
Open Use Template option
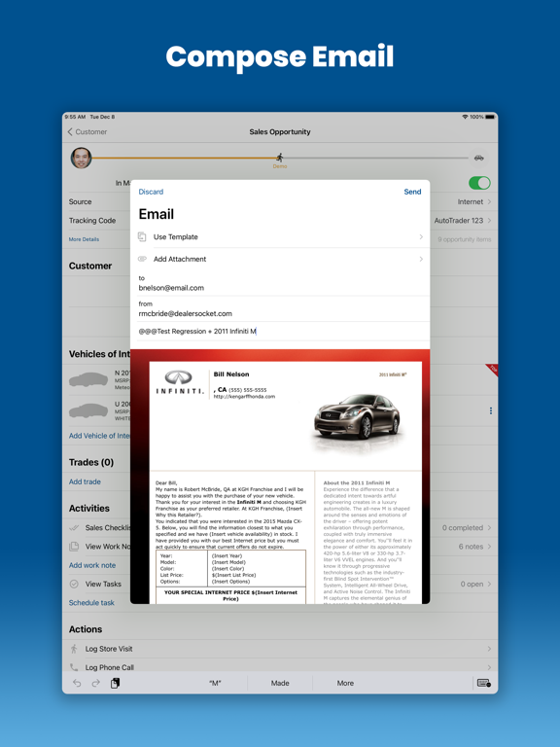280,236
